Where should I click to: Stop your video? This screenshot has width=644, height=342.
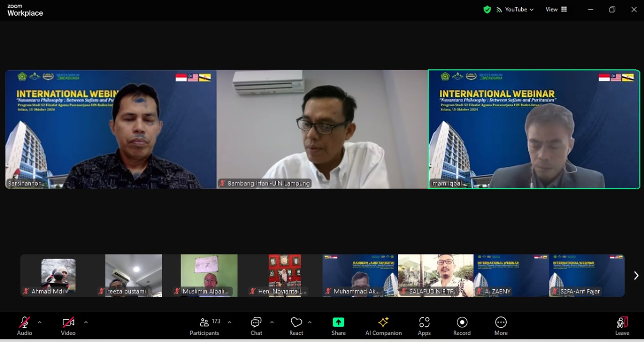click(x=68, y=322)
